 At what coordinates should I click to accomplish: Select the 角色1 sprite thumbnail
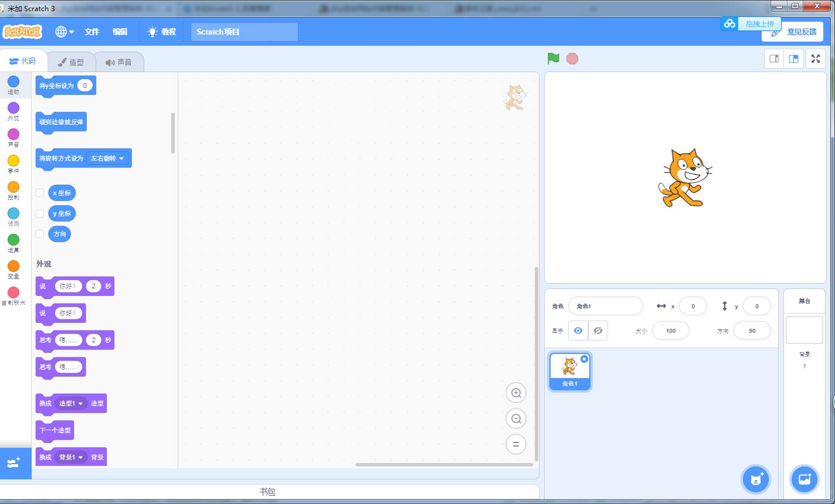click(569, 369)
